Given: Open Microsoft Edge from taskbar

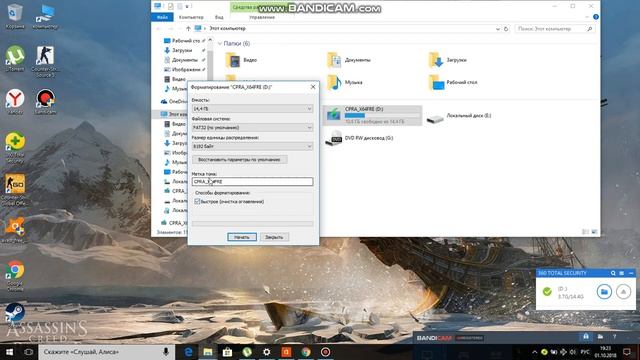Looking at the screenshot, I should point(188,352).
